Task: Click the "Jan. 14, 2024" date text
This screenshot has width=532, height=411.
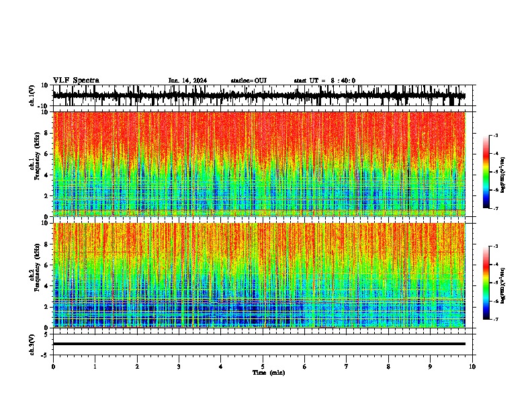Action: (x=187, y=81)
